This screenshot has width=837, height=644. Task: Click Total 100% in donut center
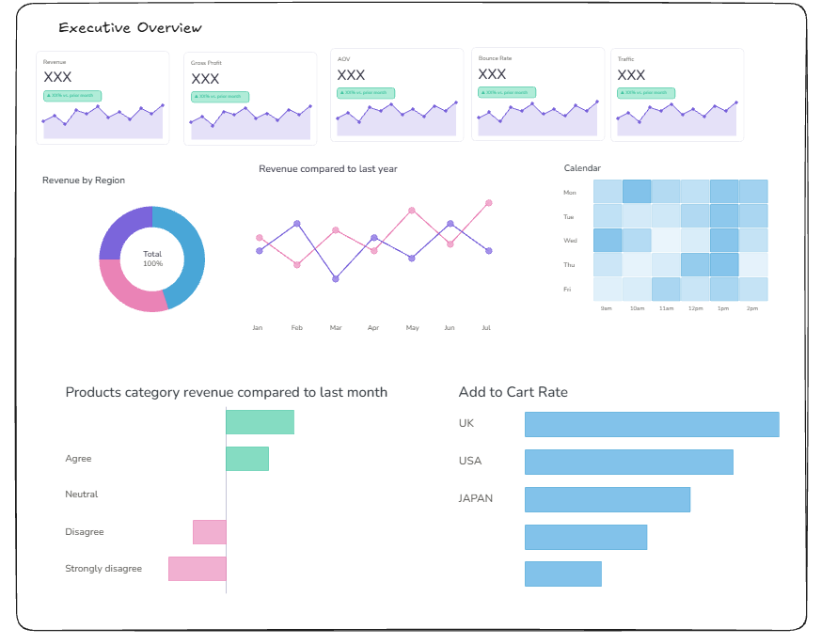[x=152, y=259]
